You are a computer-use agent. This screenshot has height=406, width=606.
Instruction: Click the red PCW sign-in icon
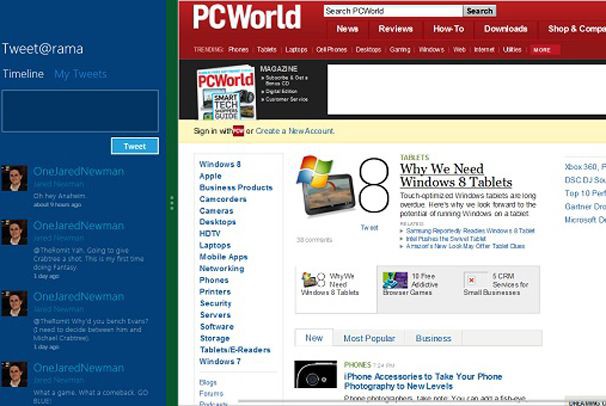(238, 131)
